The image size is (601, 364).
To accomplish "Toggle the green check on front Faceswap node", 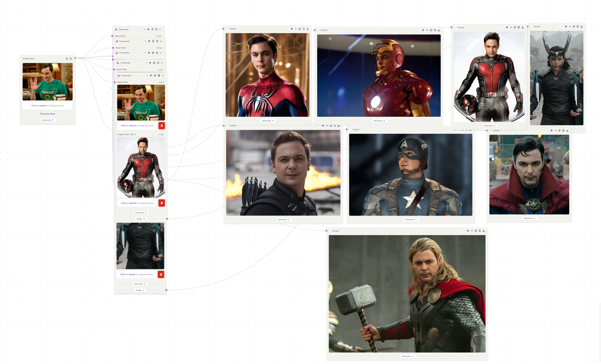I will click(163, 76).
